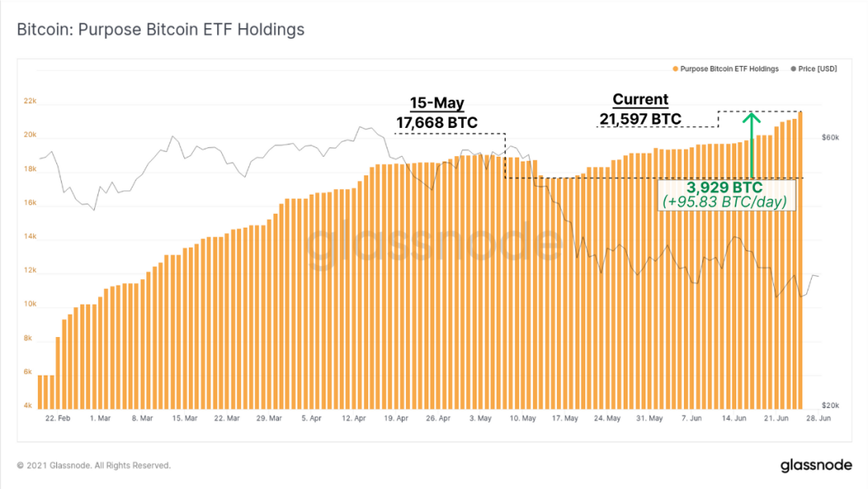Click the orange legend dot for ETF Holdings
The width and height of the screenshot is (868, 489).
click(x=675, y=68)
